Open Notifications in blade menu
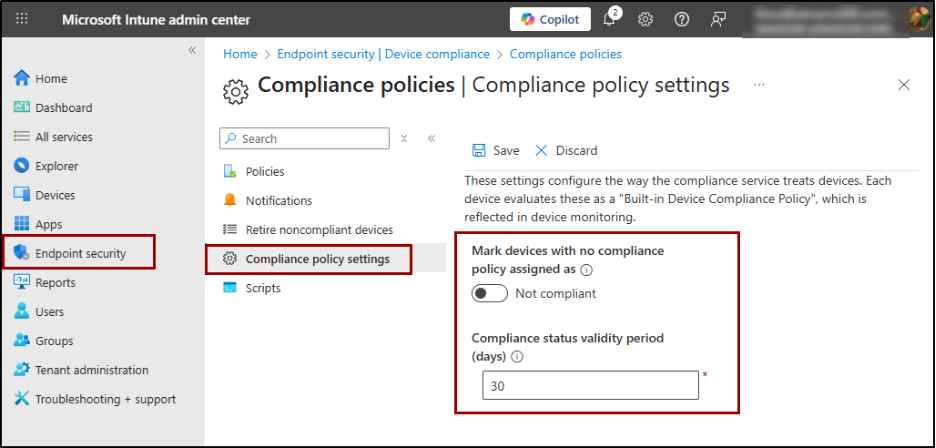The image size is (936, 448). 279,201
